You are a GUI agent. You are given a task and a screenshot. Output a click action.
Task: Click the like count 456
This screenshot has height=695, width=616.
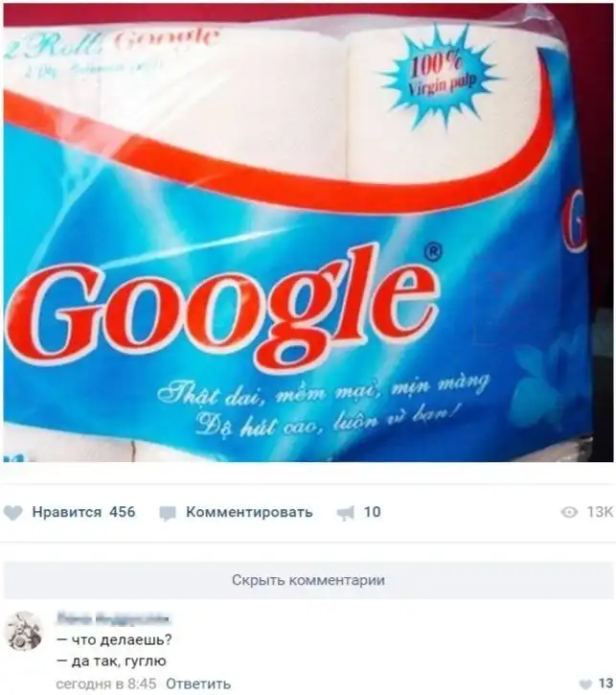(123, 512)
